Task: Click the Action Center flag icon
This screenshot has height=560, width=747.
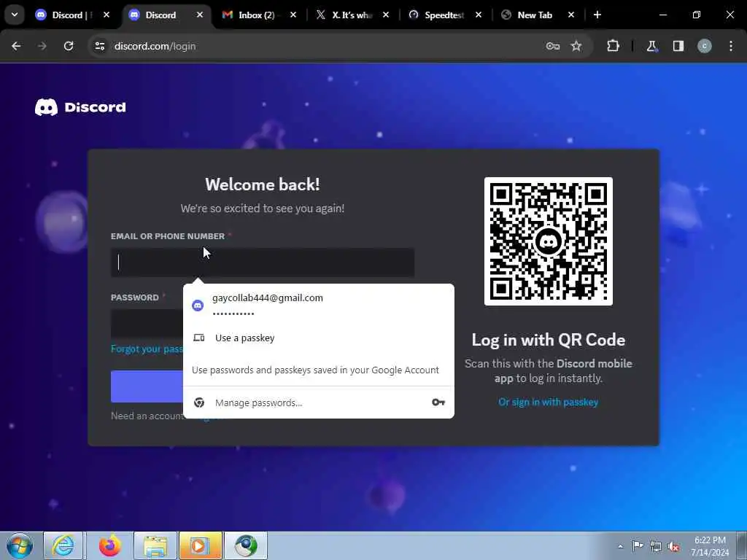Action: [x=638, y=545]
